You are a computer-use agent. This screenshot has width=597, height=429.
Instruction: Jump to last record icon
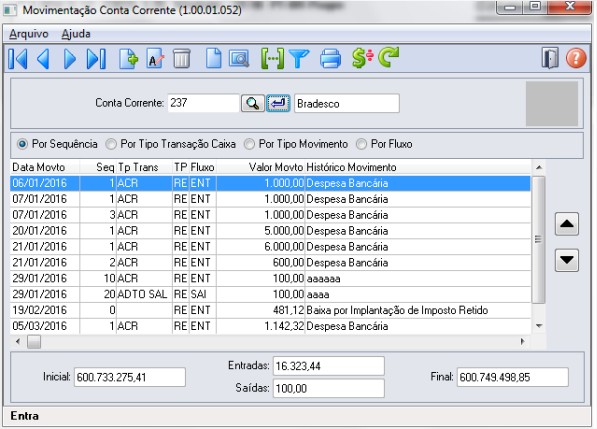pyautogui.click(x=96, y=59)
